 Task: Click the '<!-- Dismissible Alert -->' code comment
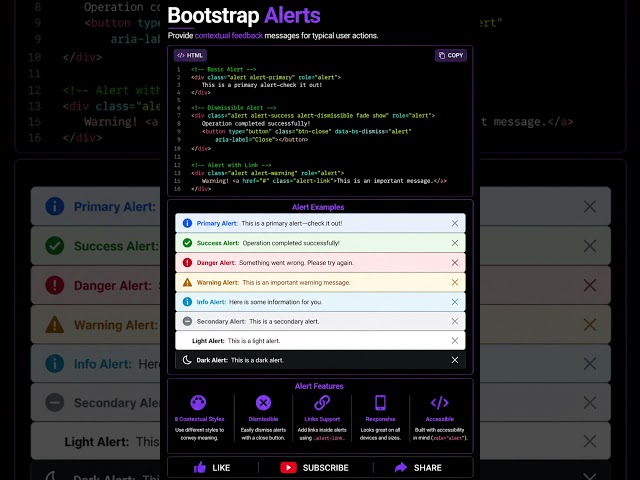point(233,108)
